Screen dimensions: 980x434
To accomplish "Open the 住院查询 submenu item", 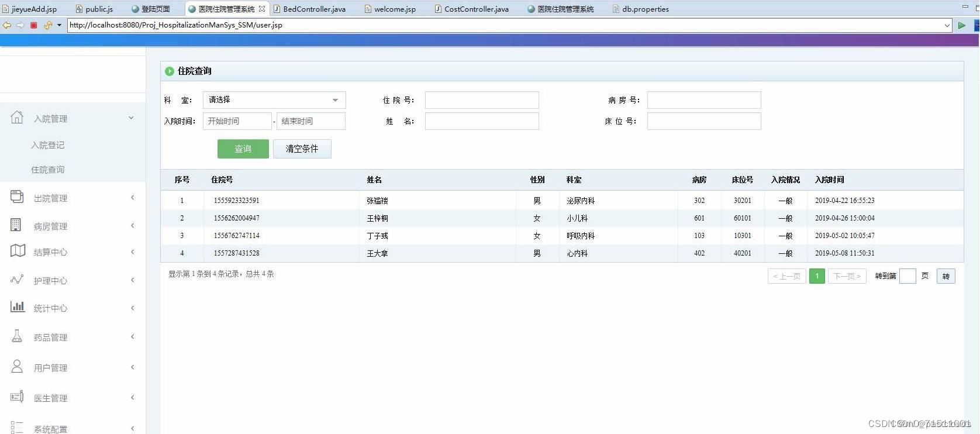I will pyautogui.click(x=48, y=170).
